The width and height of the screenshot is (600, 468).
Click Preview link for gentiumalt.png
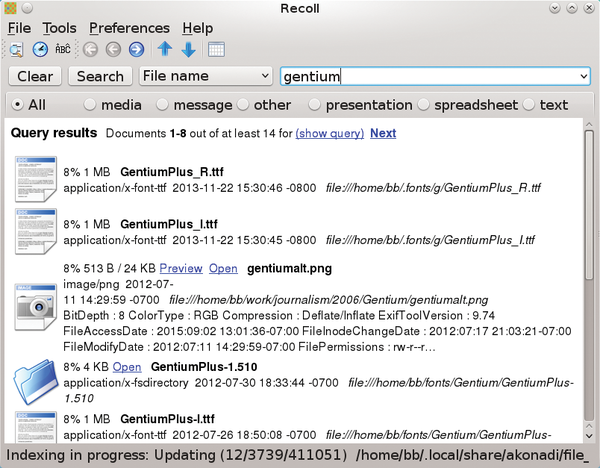[x=181, y=268]
